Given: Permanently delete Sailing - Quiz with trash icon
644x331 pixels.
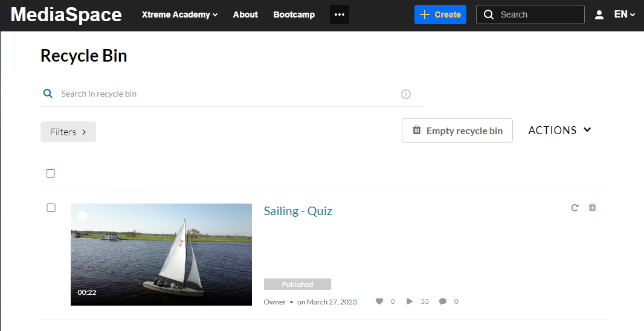Looking at the screenshot, I should 592,207.
